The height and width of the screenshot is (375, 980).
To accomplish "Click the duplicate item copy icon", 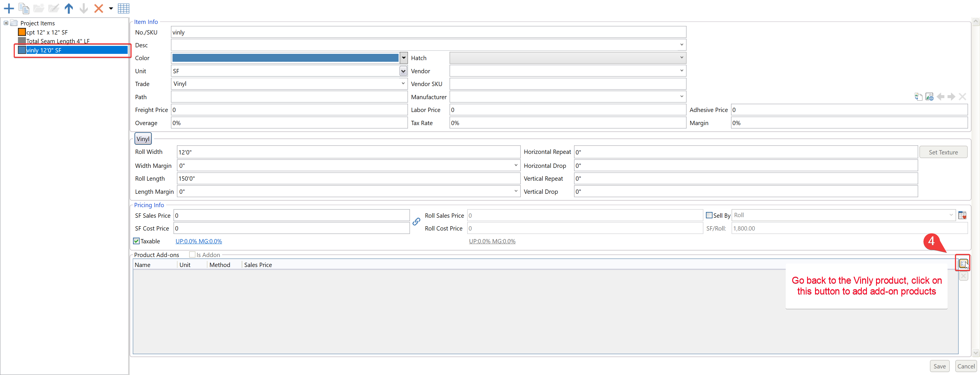I will 24,8.
